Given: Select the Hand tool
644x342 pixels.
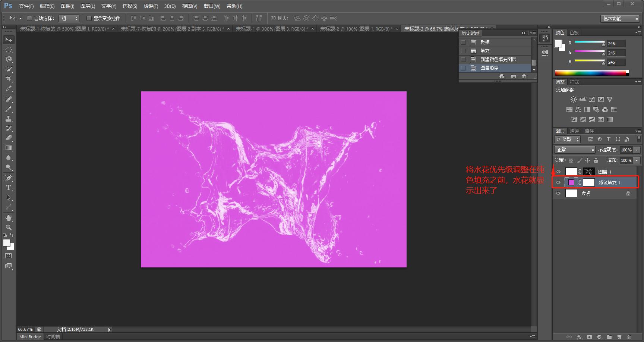Looking at the screenshot, I should 9,217.
